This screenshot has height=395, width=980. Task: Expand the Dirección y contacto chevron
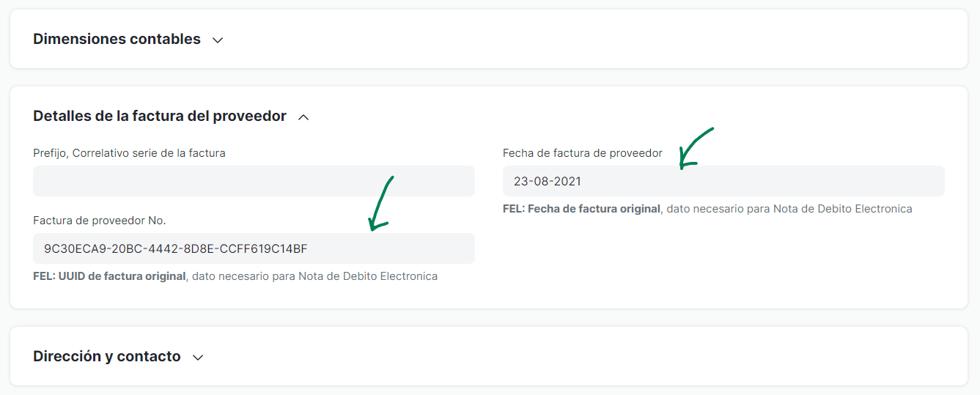pos(197,358)
